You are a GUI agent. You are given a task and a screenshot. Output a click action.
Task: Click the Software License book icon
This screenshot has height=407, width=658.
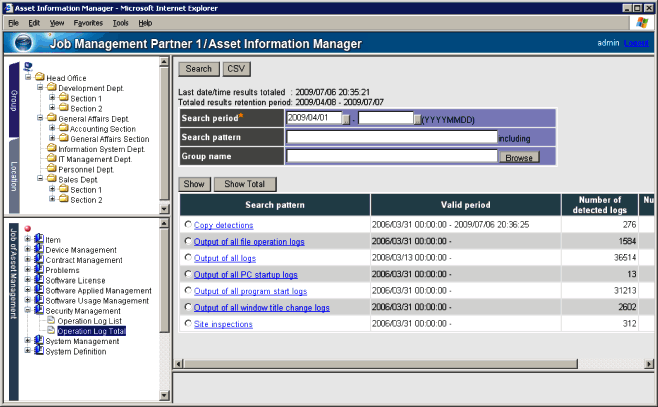coord(39,280)
